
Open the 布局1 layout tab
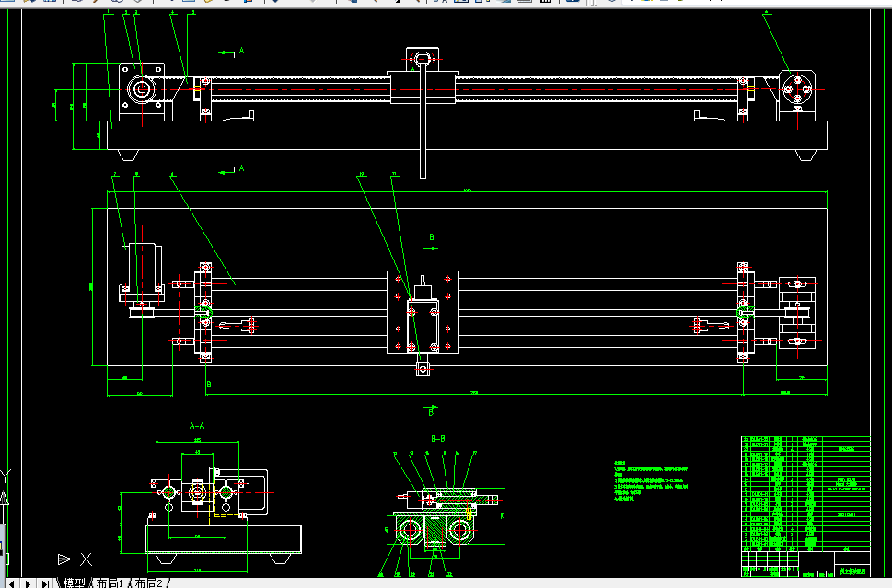pyautogui.click(x=110, y=582)
